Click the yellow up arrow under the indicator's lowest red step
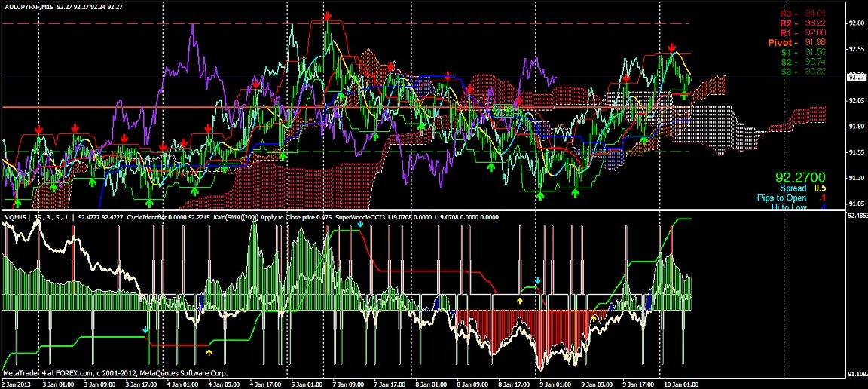 [209, 351]
